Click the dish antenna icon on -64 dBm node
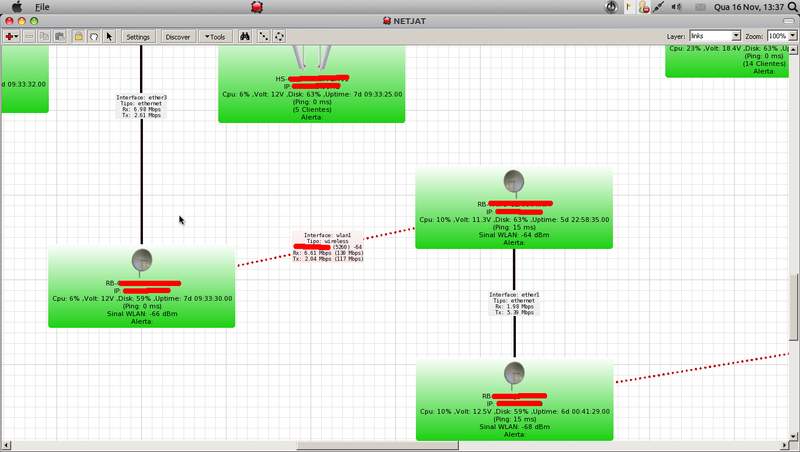Viewport: 800px width, 452px height. 514,182
